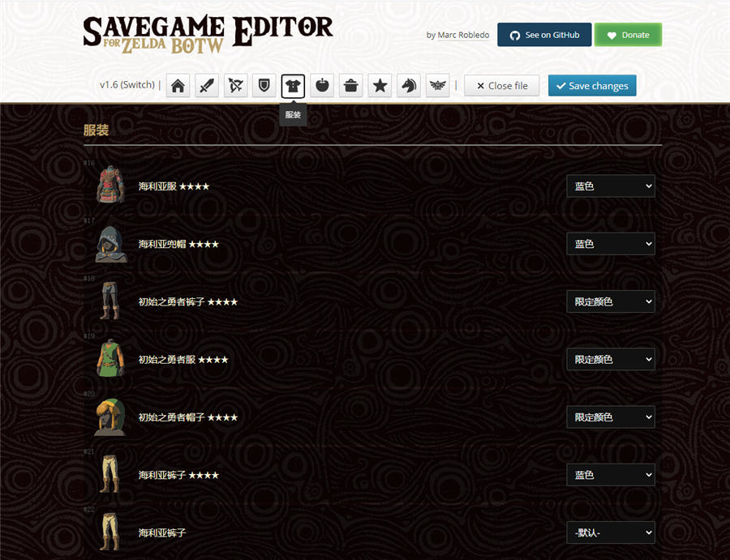Open the shields tab icon

tap(264, 86)
